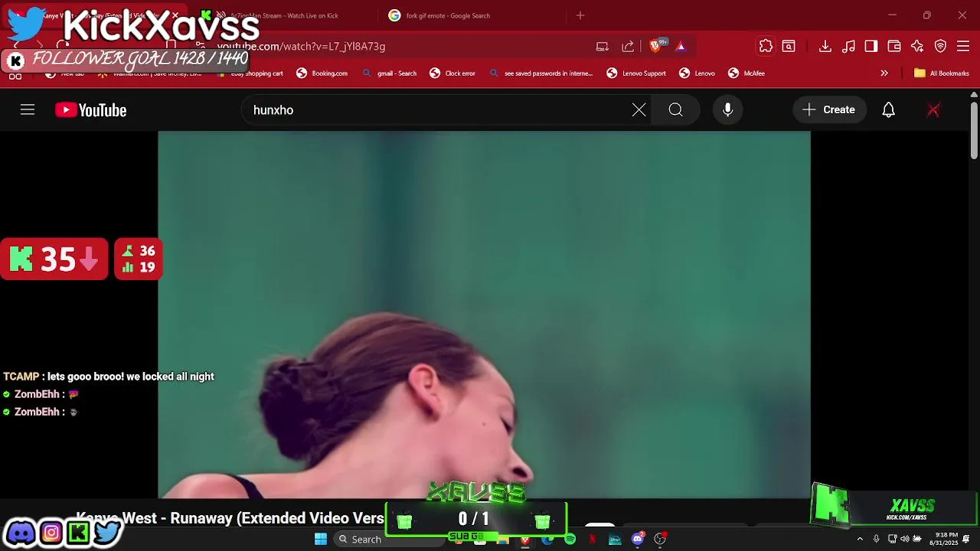Run the YouTube search magnifier button
The image size is (980, 551).
[675, 110]
